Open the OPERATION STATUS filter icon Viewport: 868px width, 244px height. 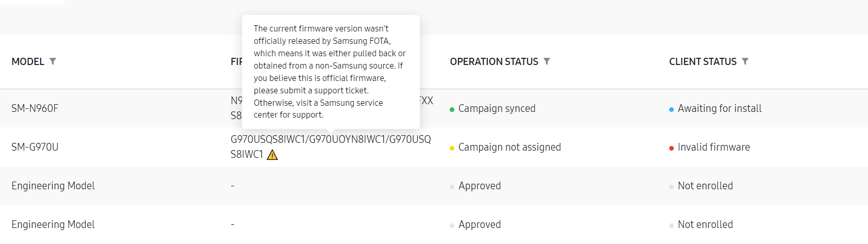547,61
